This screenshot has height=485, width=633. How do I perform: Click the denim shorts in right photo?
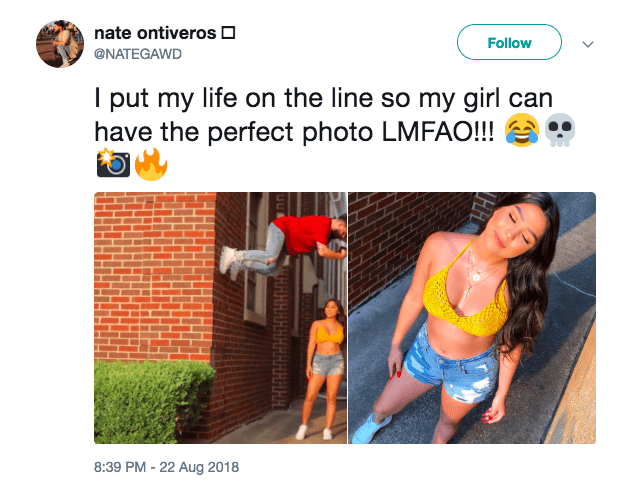452,363
